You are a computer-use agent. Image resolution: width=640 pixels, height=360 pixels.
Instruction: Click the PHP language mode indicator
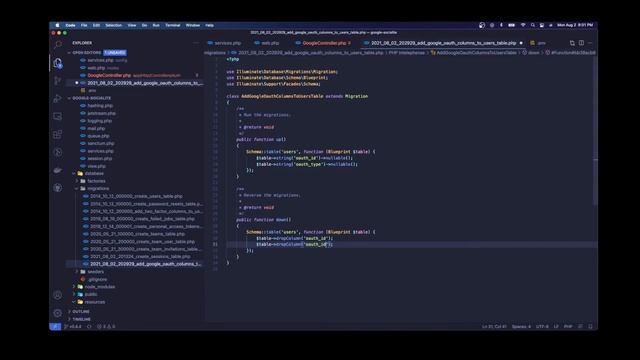(x=568, y=327)
